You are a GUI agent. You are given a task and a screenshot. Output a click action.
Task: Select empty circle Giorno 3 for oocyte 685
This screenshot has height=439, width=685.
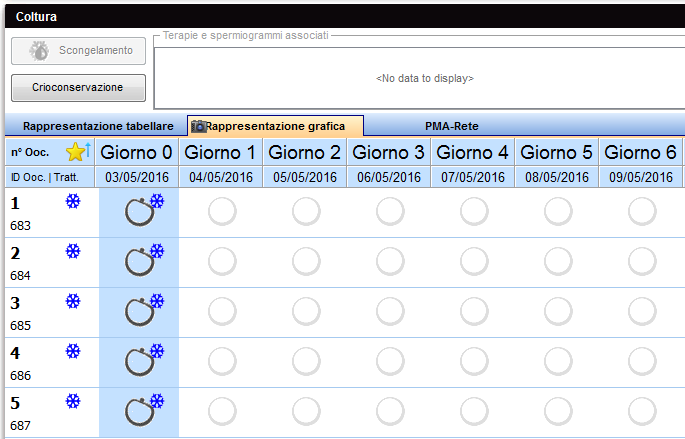pos(390,311)
